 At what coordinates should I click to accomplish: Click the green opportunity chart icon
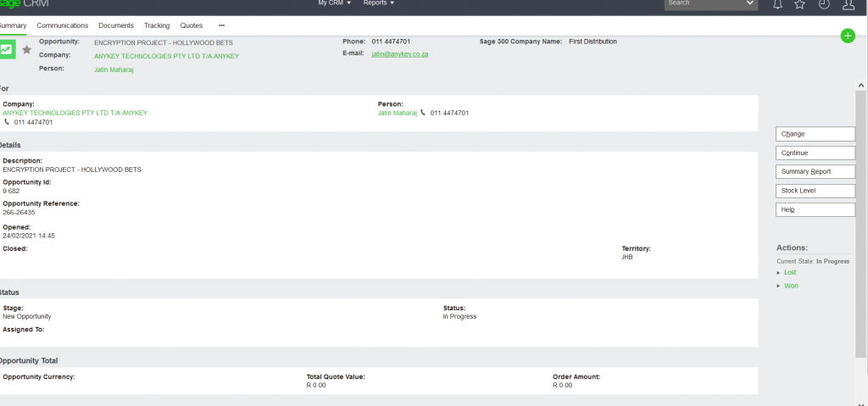[7, 50]
